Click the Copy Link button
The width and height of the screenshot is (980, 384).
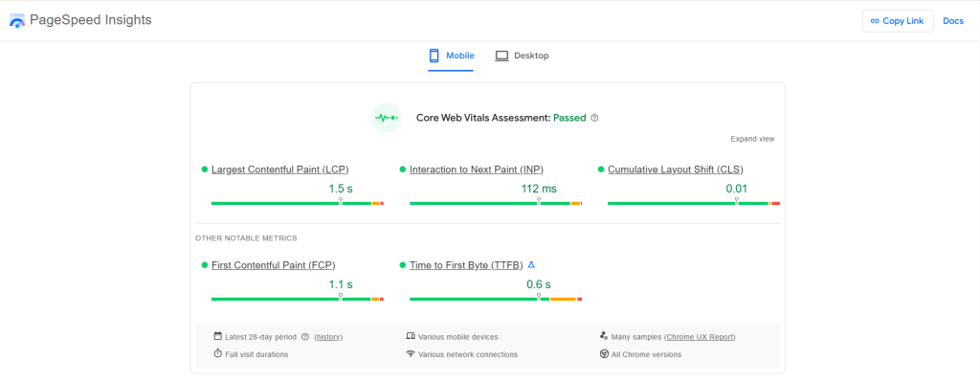coord(898,21)
